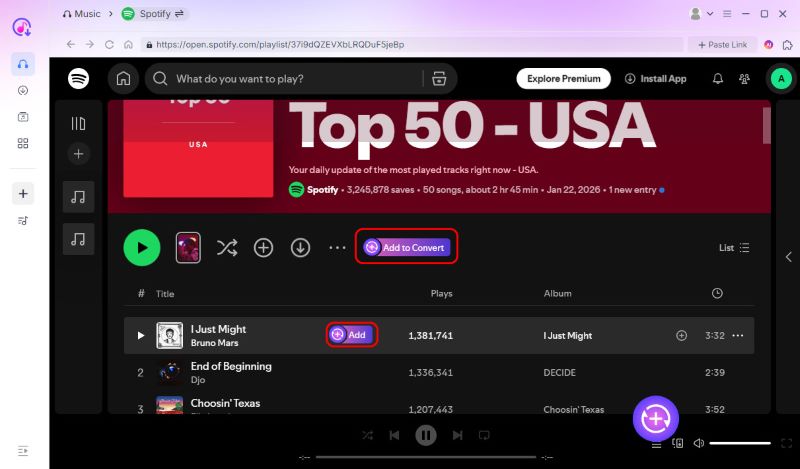
Task: Open the first music note playlist in library
Action: [78, 196]
